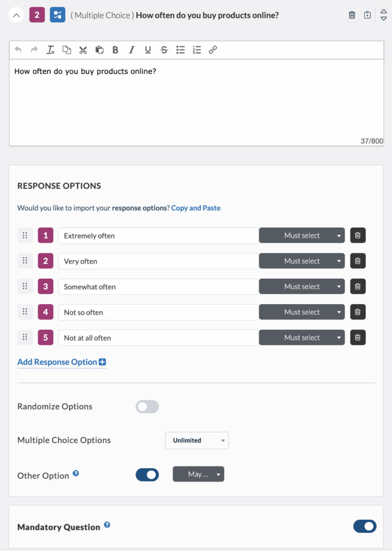Toggle the Randomize Options switch

tap(147, 407)
